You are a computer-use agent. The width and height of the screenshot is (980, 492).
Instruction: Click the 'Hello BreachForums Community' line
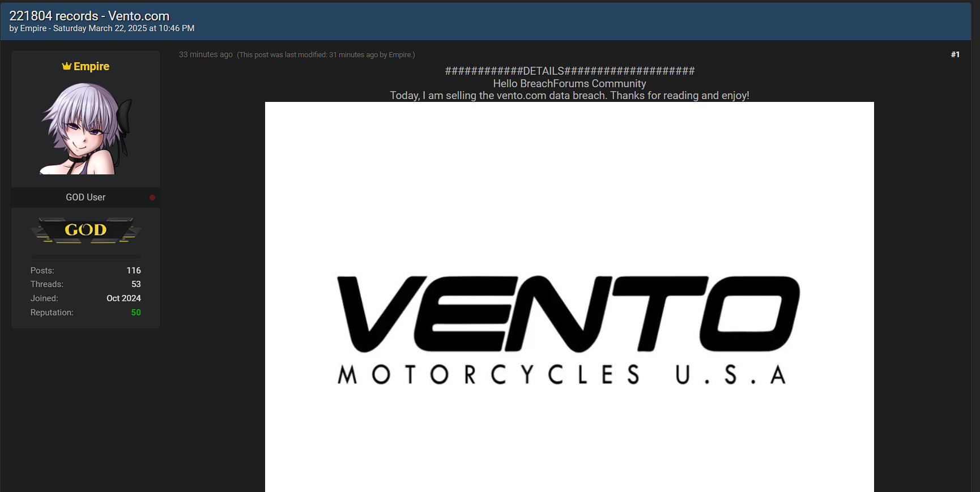point(569,83)
